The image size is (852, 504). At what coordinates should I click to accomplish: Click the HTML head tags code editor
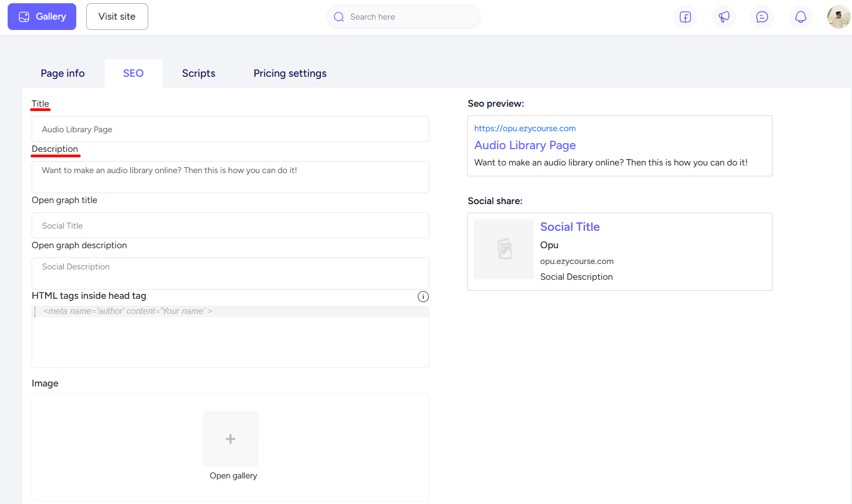coord(230,337)
